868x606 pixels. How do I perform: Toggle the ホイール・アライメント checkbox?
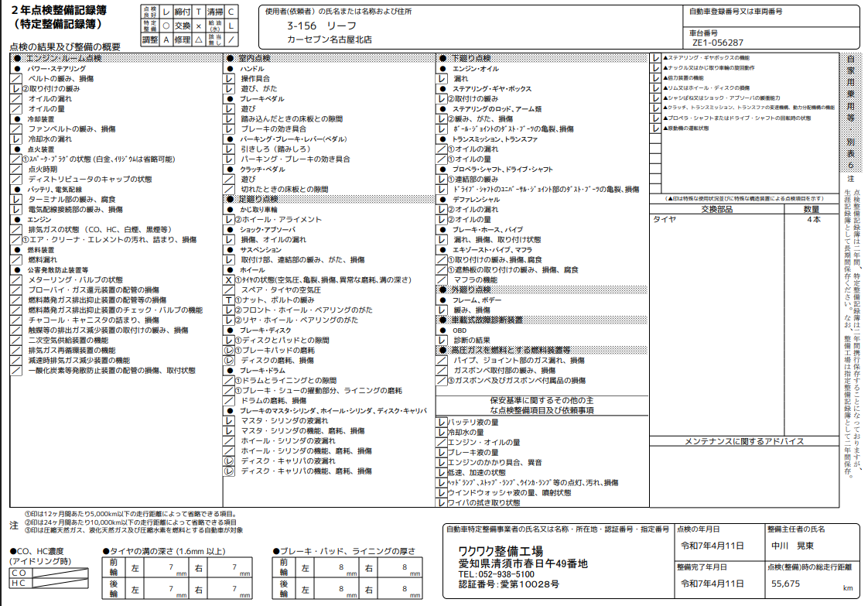[229, 219]
